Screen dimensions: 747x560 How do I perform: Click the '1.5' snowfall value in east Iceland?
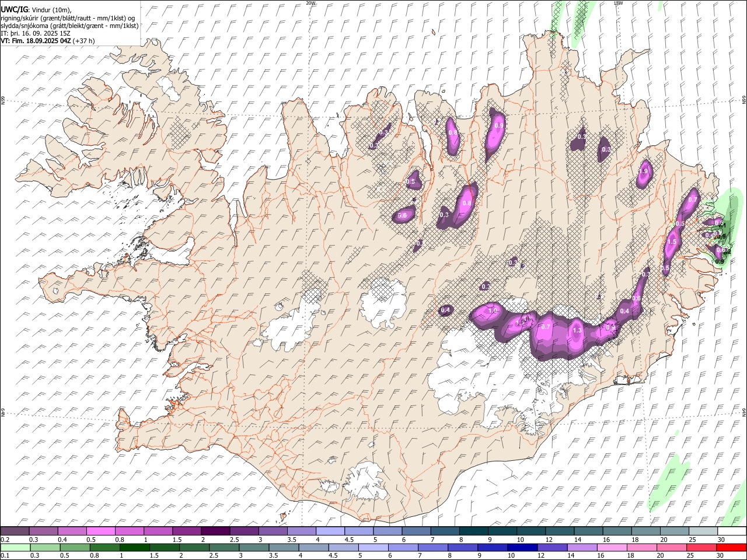click(x=672, y=242)
